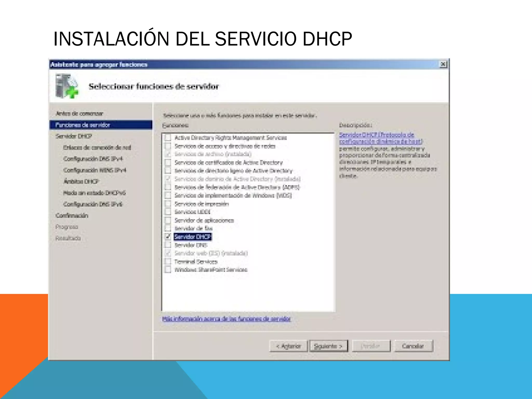Open Enlaces de conexión de red step
This screenshot has width=532, height=399.
point(97,148)
